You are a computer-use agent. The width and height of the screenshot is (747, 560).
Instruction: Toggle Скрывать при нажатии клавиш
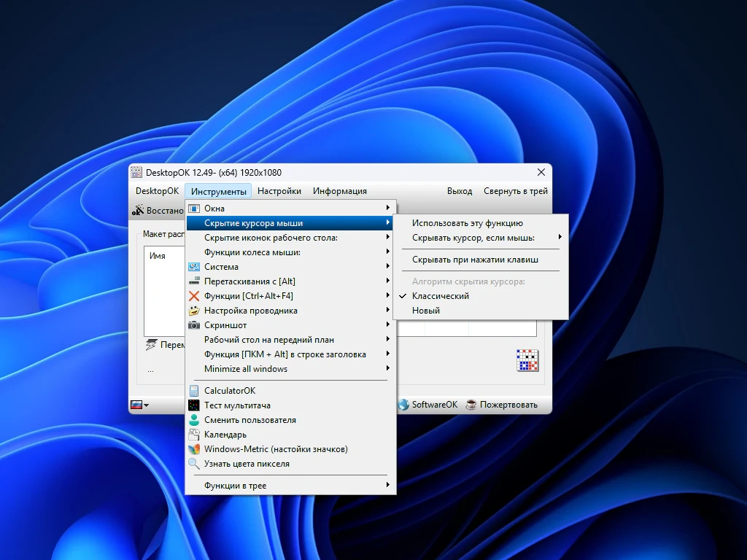(475, 260)
